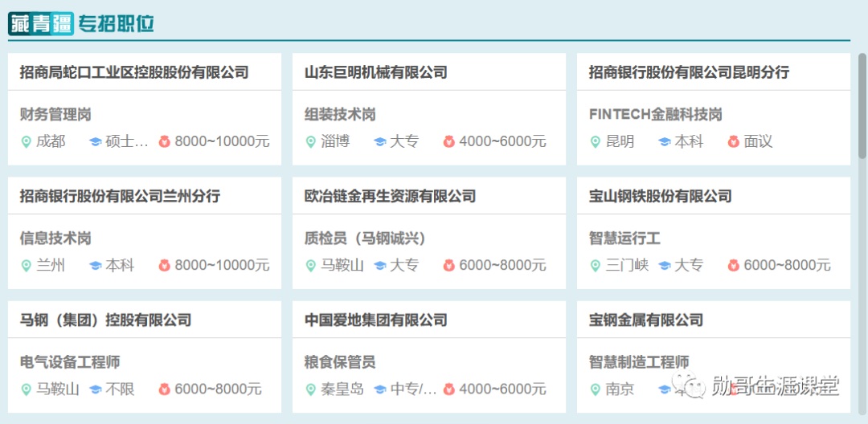Screen dimensions: 868x424
Task: Click 成都 location text
Action: point(51,142)
